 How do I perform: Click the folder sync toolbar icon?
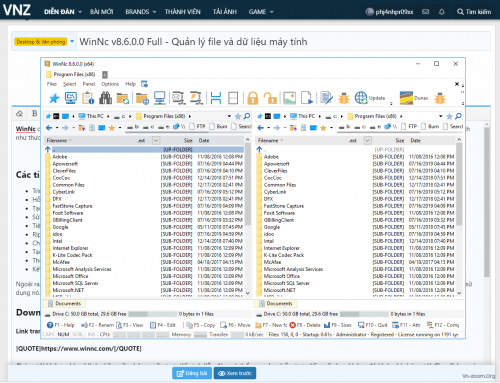coord(123,98)
